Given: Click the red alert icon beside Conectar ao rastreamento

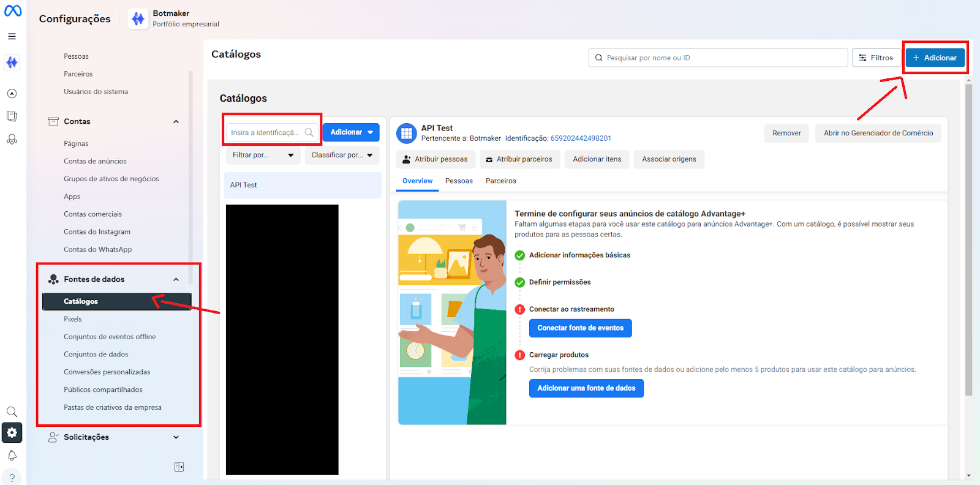Looking at the screenshot, I should point(520,309).
